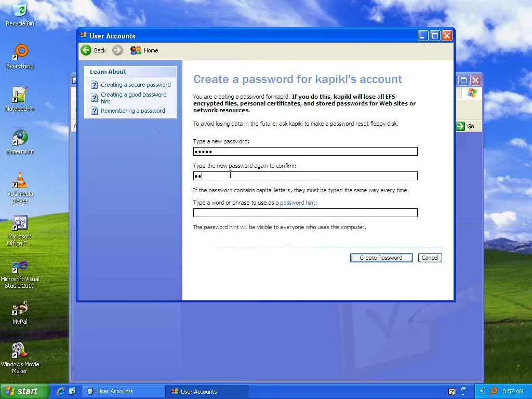Screen dimensions: 532x399
Task: Select Everything desktop shortcut
Action: [20, 57]
